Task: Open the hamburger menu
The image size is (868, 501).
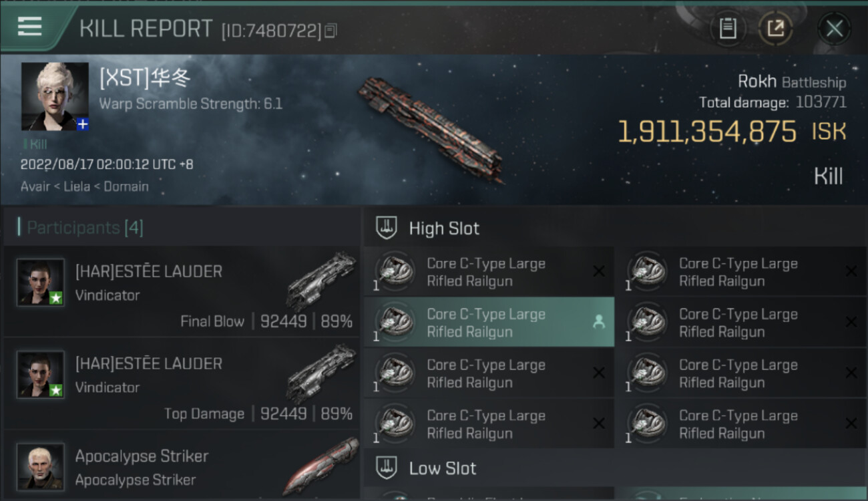Action: pyautogui.click(x=29, y=27)
